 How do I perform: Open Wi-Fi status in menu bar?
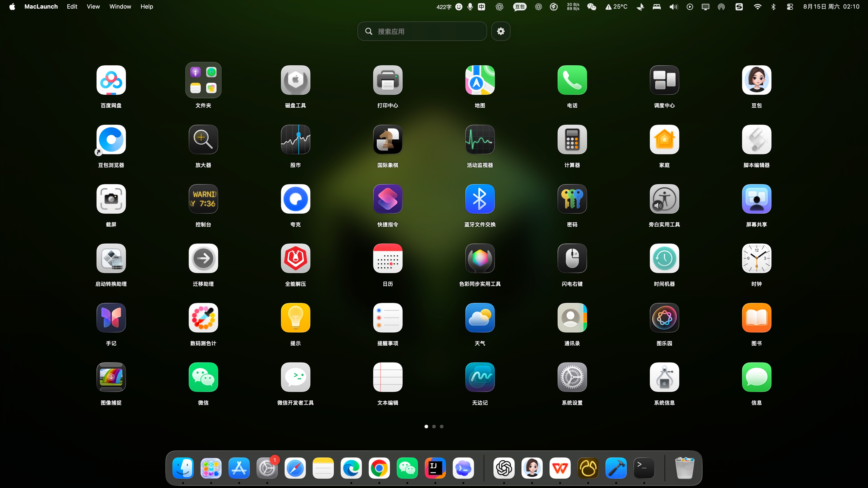[x=757, y=7]
